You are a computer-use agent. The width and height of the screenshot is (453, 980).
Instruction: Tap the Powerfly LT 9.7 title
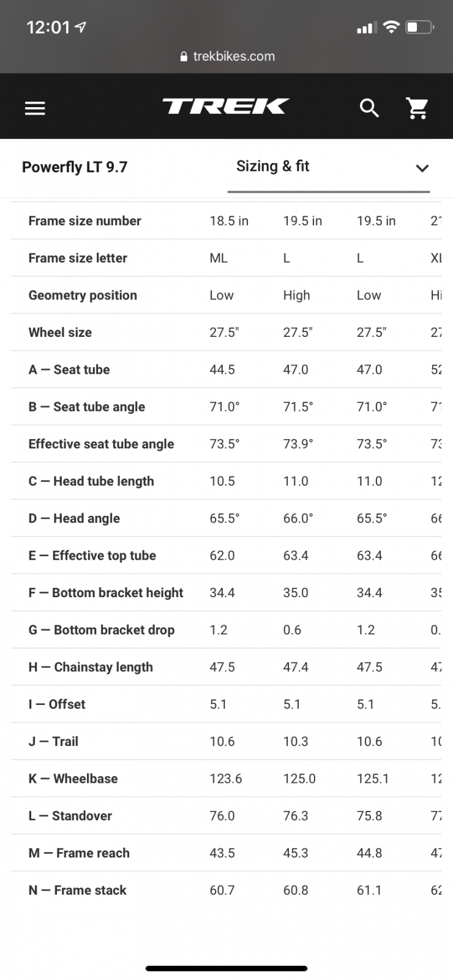tap(75, 167)
